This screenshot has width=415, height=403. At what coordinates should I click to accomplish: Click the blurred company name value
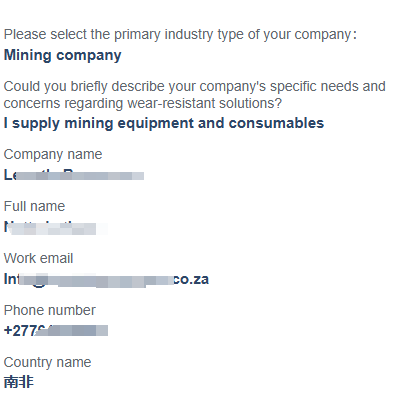(74, 175)
